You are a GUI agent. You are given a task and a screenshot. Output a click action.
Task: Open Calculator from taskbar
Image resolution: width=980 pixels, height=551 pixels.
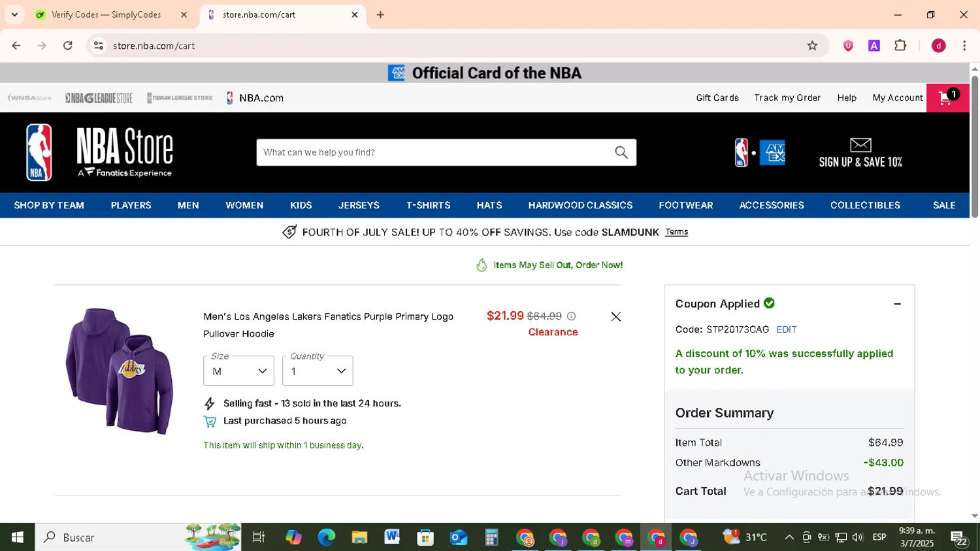[491, 537]
